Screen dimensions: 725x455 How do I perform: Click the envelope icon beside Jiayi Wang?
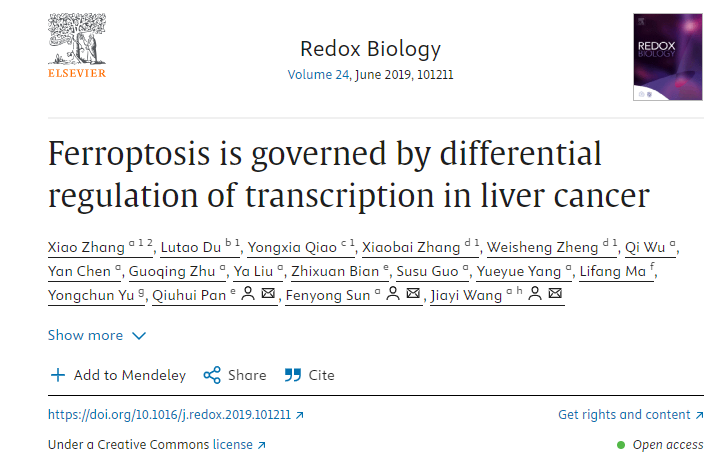pos(555,293)
